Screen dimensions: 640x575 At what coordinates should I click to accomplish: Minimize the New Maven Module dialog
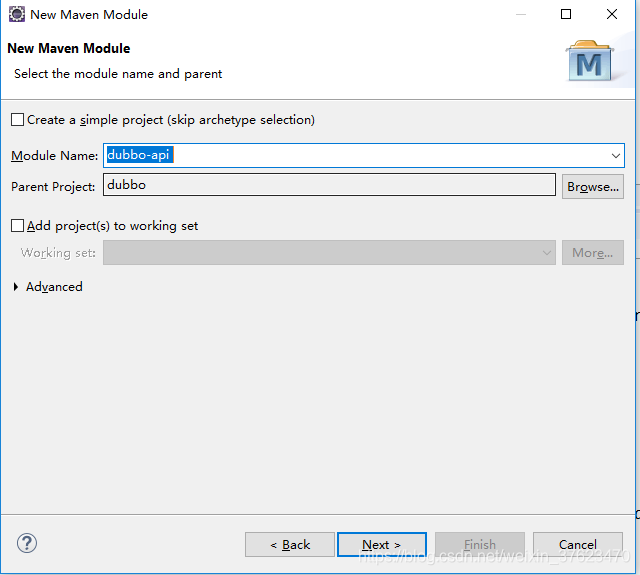pos(521,14)
